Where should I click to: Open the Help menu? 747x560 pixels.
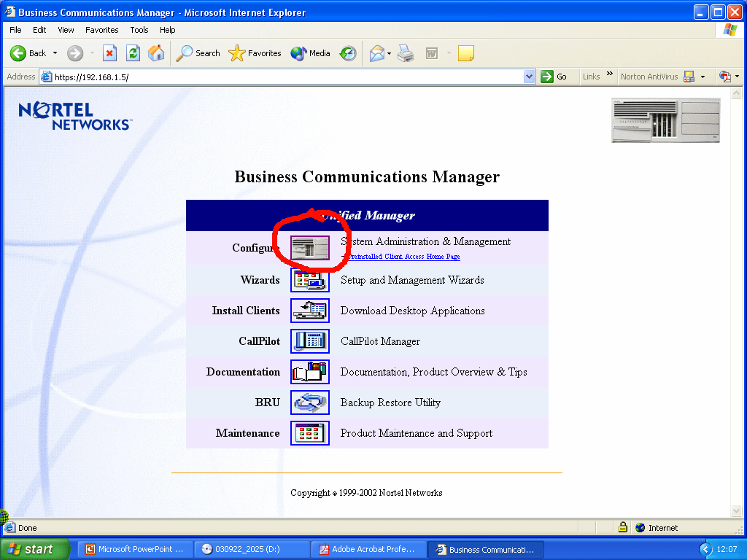pos(167,29)
